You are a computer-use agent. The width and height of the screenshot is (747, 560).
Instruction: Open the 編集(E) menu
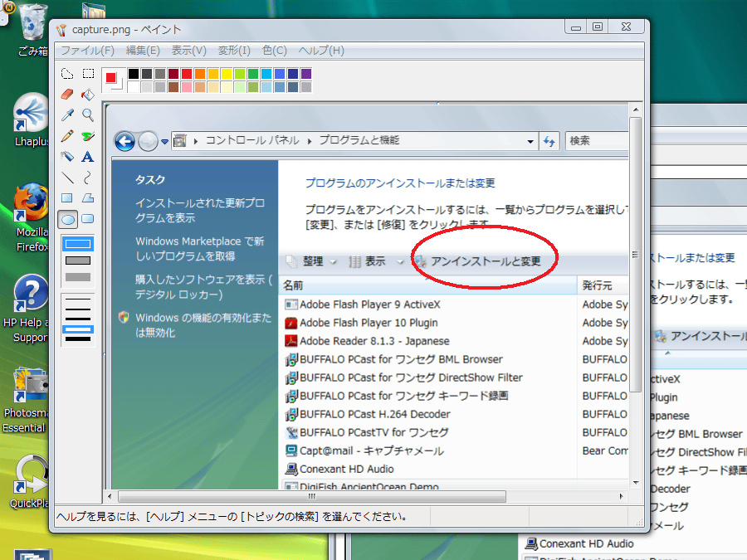[143, 51]
